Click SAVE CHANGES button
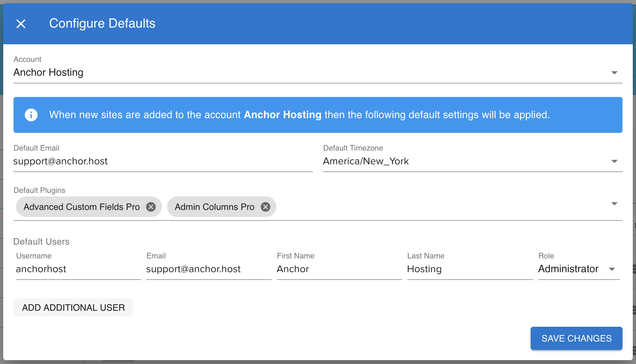 coord(576,338)
